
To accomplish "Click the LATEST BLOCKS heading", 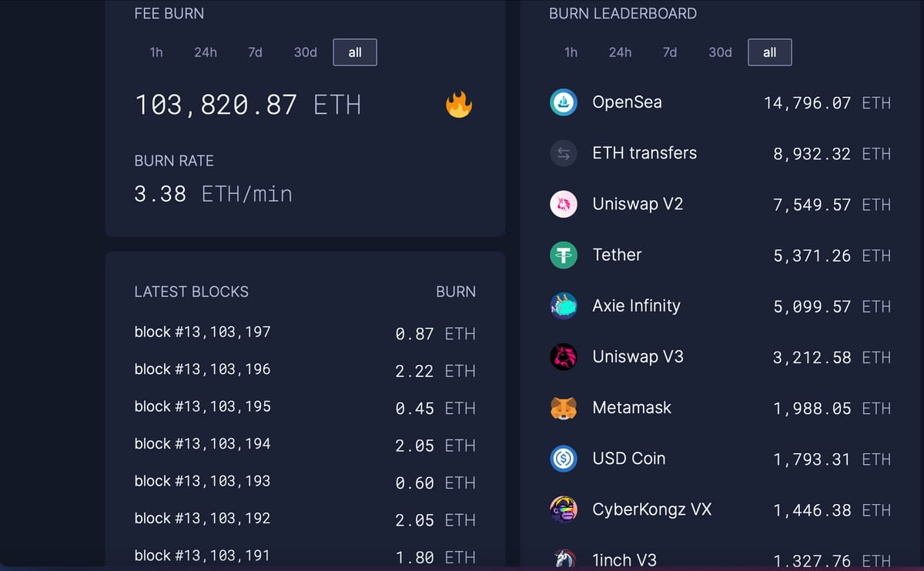I will click(192, 292).
